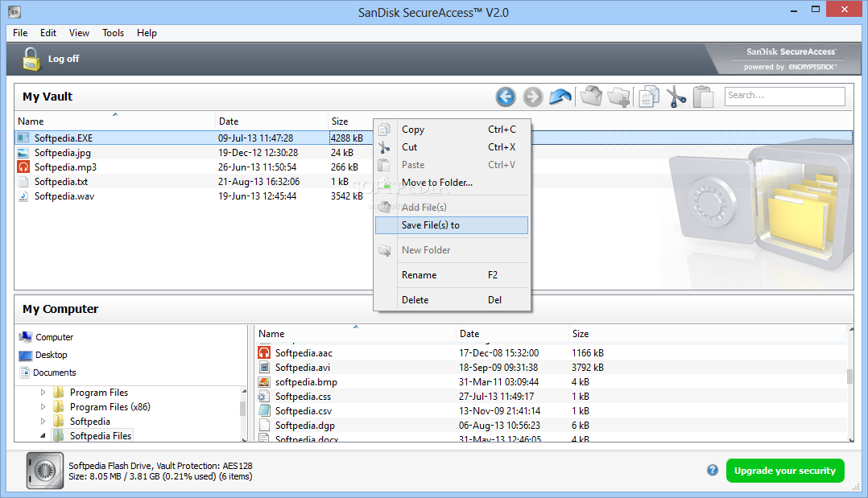Choose Cut in the context menu
Screen dimensions: 868x498
452,147
